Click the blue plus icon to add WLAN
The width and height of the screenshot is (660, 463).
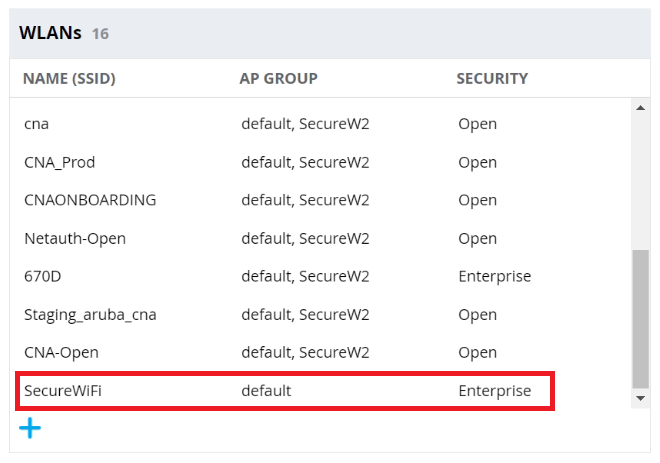coord(31,428)
